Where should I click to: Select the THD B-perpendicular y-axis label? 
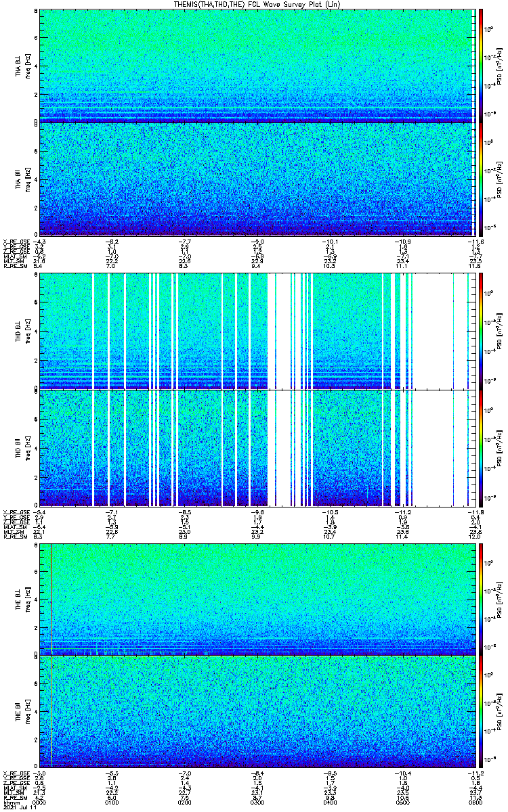tap(20, 331)
